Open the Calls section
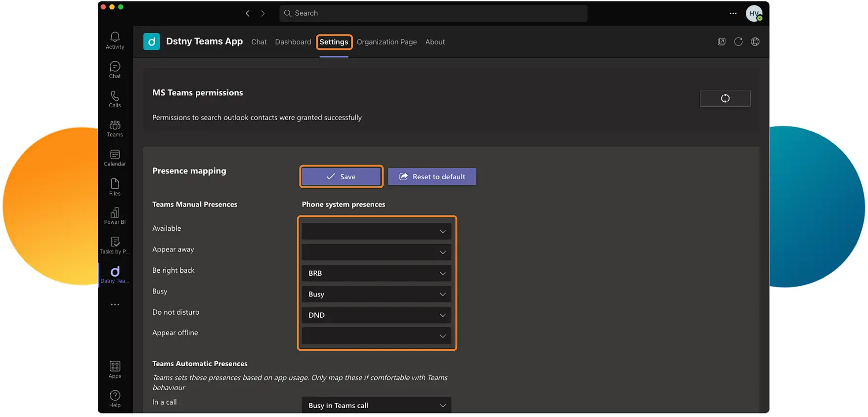 point(115,99)
